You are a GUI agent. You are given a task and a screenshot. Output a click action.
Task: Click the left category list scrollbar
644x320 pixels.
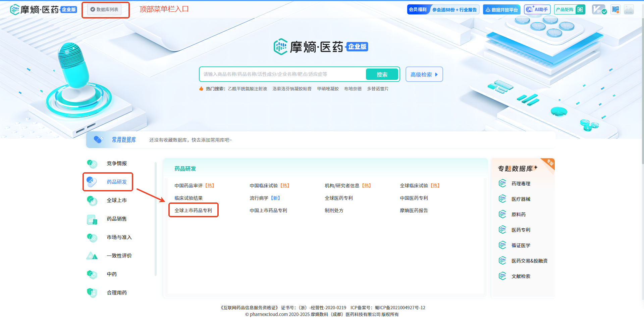pos(156,219)
